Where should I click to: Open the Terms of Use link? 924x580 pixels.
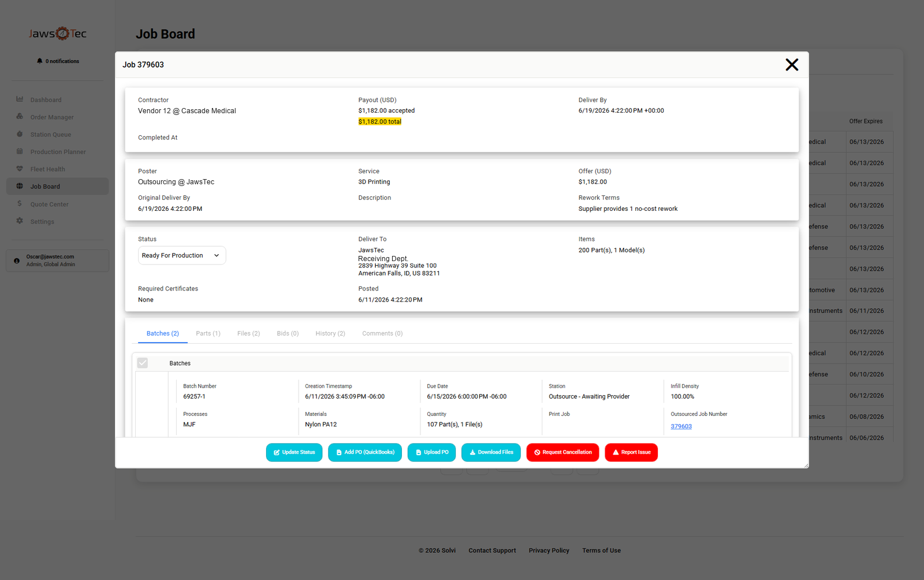pos(601,551)
